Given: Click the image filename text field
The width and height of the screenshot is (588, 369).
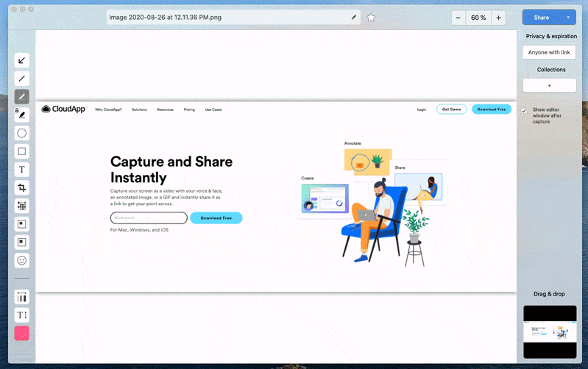Looking at the screenshot, I should [233, 17].
